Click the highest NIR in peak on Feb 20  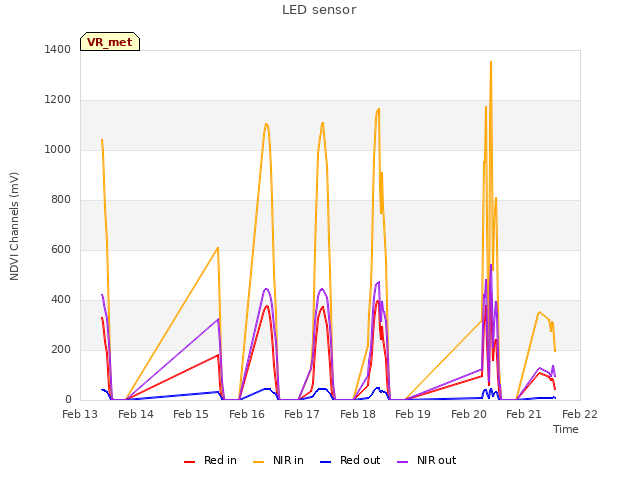coord(491,62)
